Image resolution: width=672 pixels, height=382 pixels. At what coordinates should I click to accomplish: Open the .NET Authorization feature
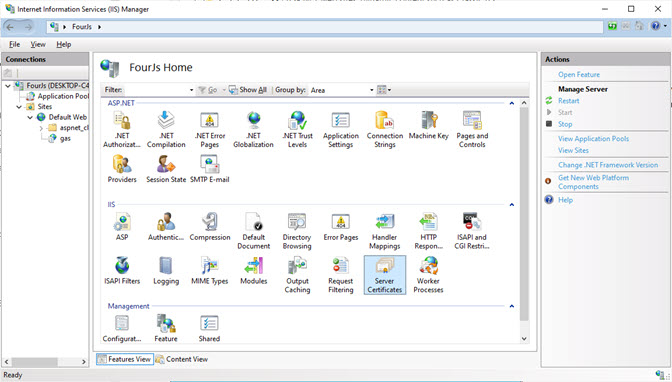tap(122, 129)
